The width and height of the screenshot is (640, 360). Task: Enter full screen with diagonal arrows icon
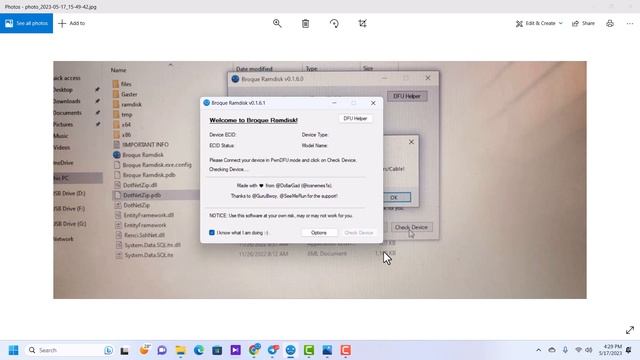point(630,330)
